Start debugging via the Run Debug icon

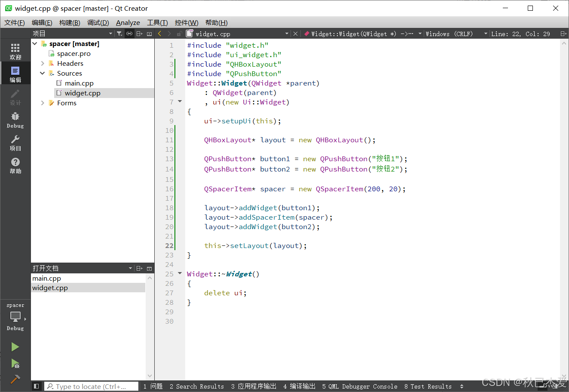click(x=15, y=364)
